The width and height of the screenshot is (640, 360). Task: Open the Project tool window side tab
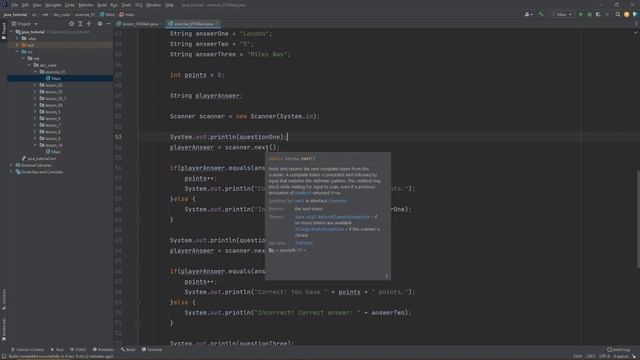point(4,30)
